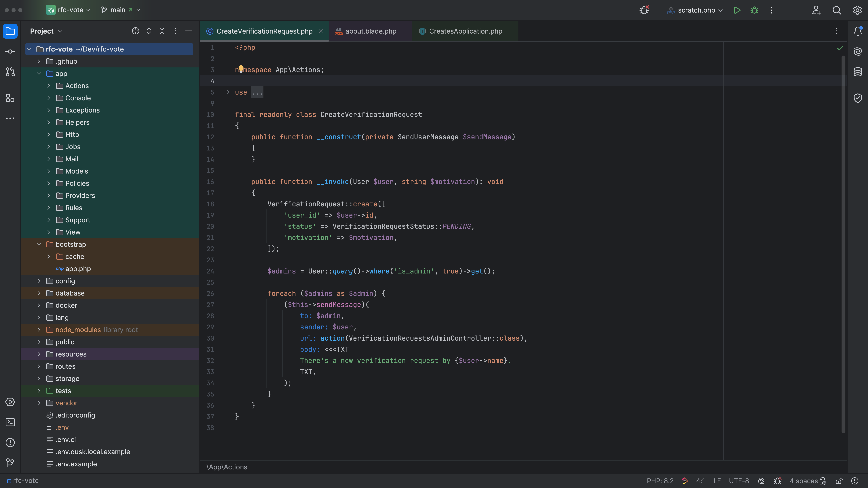Click the Debug bug icon in toolbar
Image resolution: width=868 pixels, height=488 pixels.
click(754, 10)
